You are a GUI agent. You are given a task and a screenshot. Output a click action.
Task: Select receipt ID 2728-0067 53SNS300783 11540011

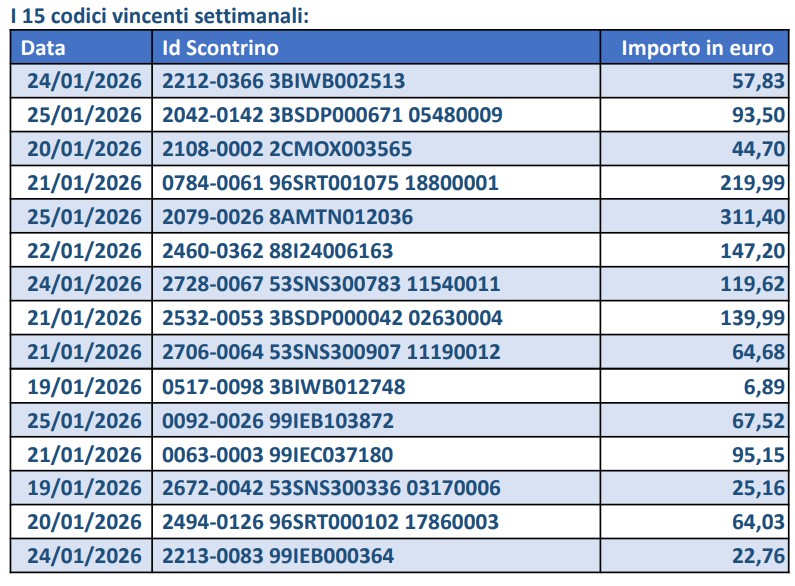331,284
